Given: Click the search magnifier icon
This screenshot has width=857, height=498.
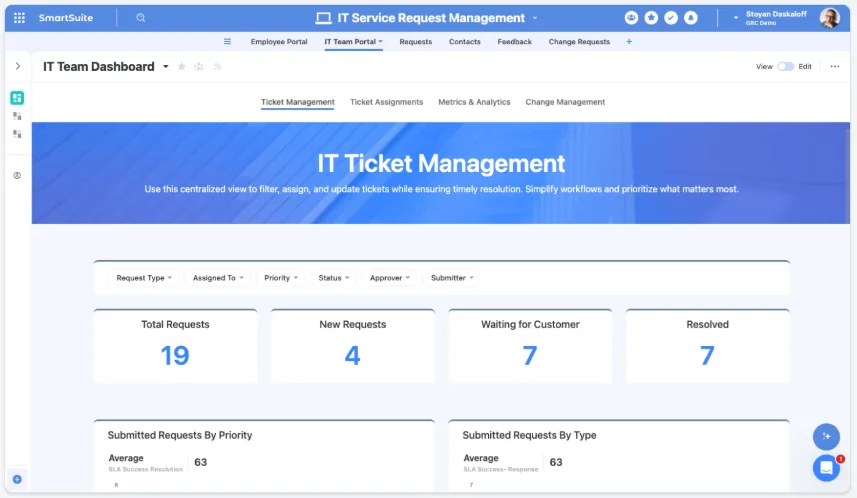Looking at the screenshot, I should (x=140, y=17).
